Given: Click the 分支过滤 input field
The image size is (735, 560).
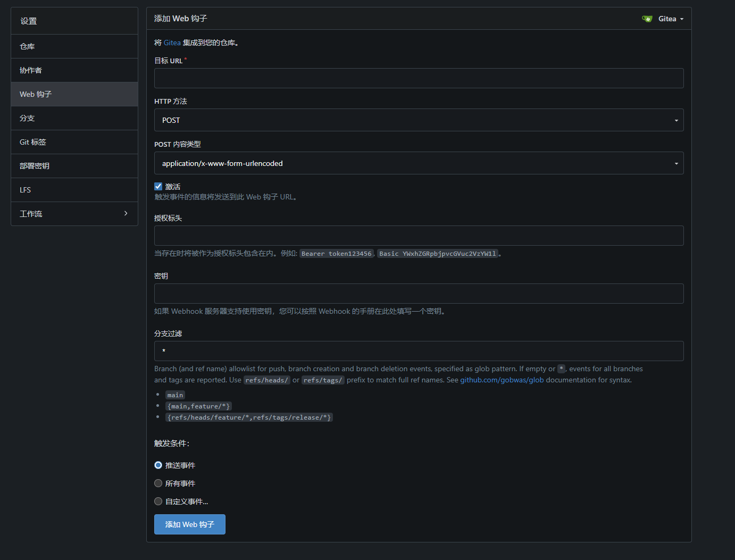Looking at the screenshot, I should (x=419, y=351).
